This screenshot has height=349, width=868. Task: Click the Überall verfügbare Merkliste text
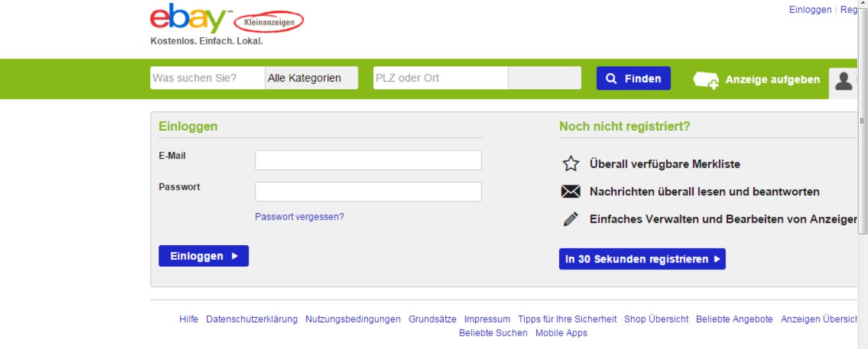pos(665,164)
